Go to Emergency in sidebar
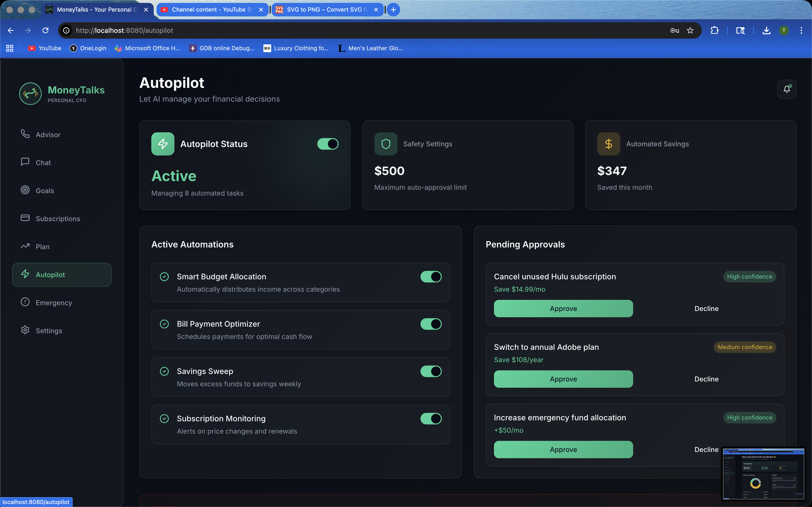 point(54,303)
